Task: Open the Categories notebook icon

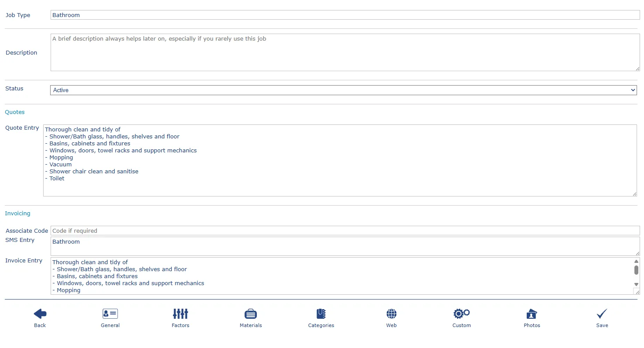Action: pyautogui.click(x=321, y=314)
